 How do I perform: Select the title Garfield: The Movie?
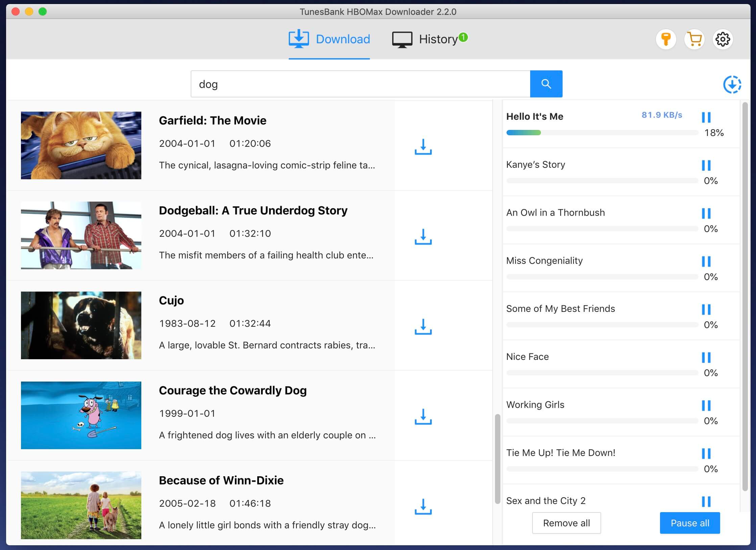pos(213,120)
